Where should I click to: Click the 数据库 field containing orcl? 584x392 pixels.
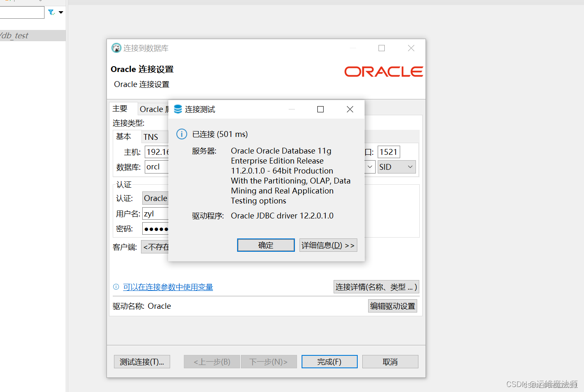coord(157,167)
